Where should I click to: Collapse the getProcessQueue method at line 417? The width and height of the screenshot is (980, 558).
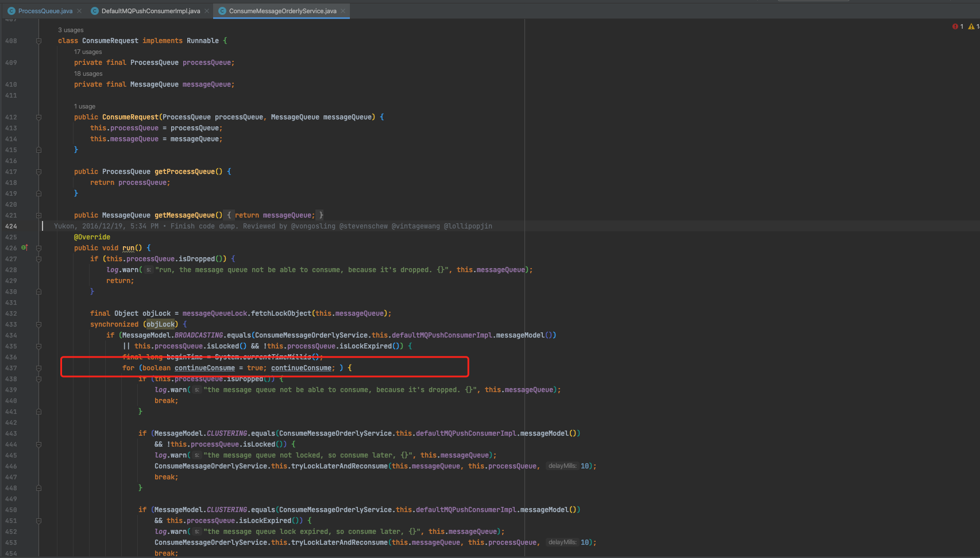tap(38, 172)
